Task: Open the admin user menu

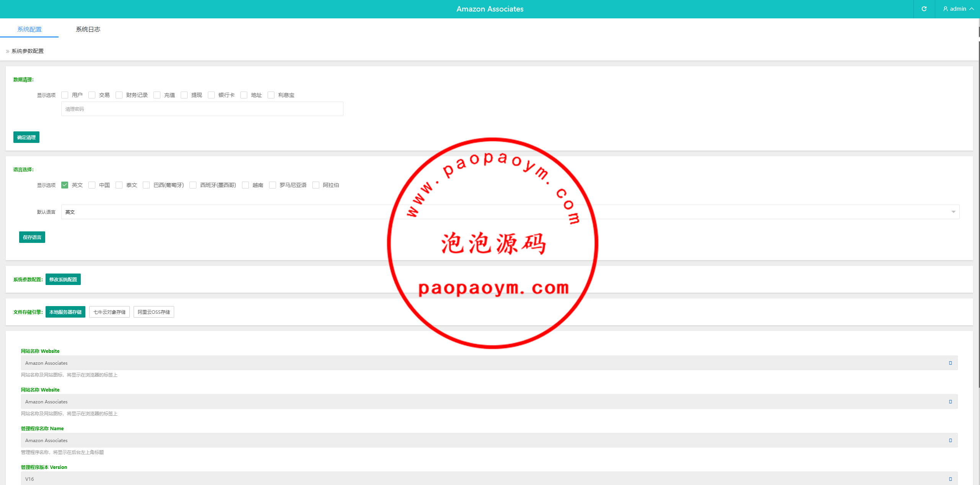Action: 958,9
